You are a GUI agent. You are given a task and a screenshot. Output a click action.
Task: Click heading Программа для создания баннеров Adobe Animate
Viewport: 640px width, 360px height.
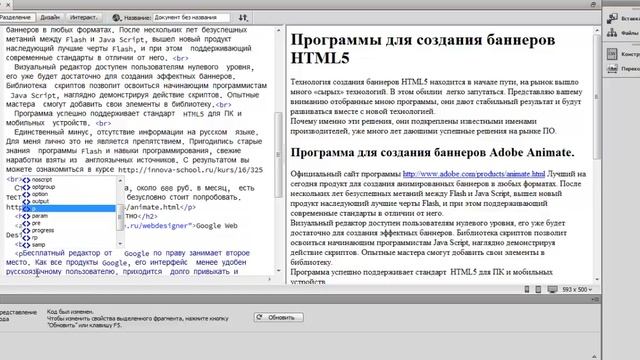point(432,152)
